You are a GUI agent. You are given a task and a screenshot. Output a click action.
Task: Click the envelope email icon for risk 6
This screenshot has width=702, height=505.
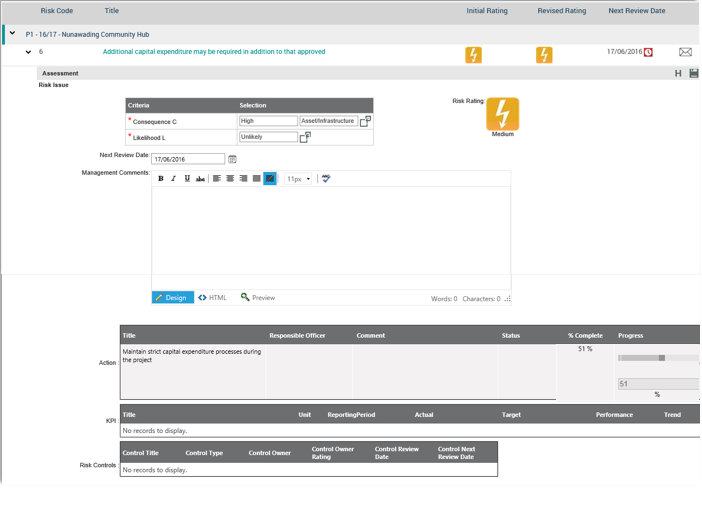pyautogui.click(x=685, y=52)
